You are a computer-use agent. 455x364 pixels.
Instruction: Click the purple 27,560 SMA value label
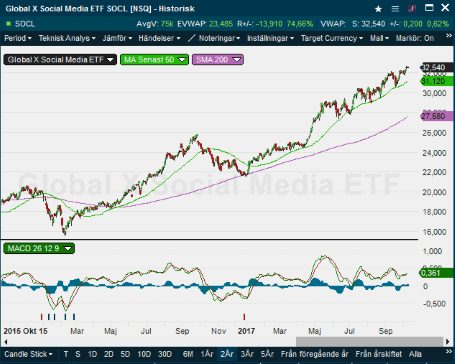pos(437,116)
